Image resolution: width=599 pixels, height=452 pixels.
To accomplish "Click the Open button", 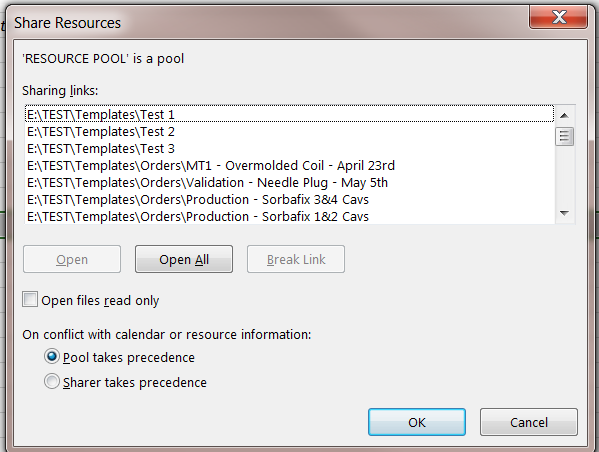I will (x=72, y=259).
